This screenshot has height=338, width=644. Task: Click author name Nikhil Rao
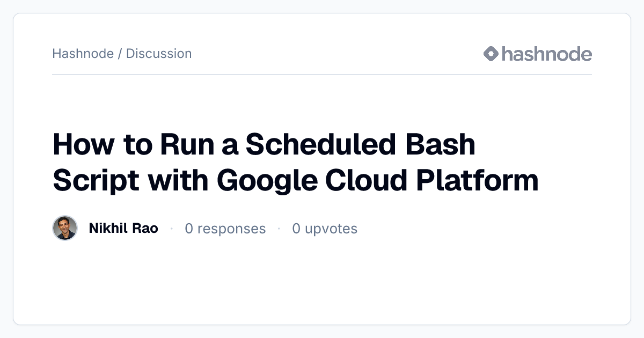[123, 229]
